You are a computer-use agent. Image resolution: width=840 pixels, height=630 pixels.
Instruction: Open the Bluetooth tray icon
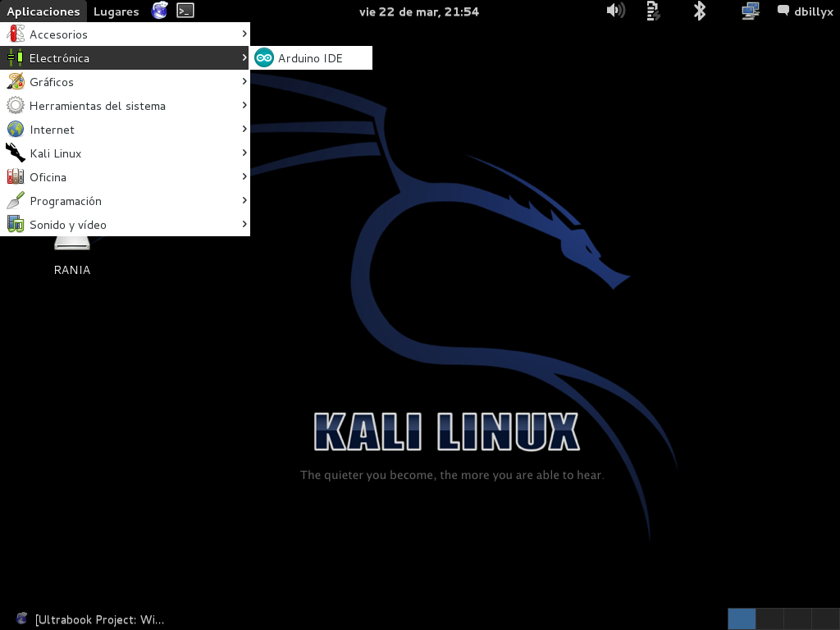point(699,11)
